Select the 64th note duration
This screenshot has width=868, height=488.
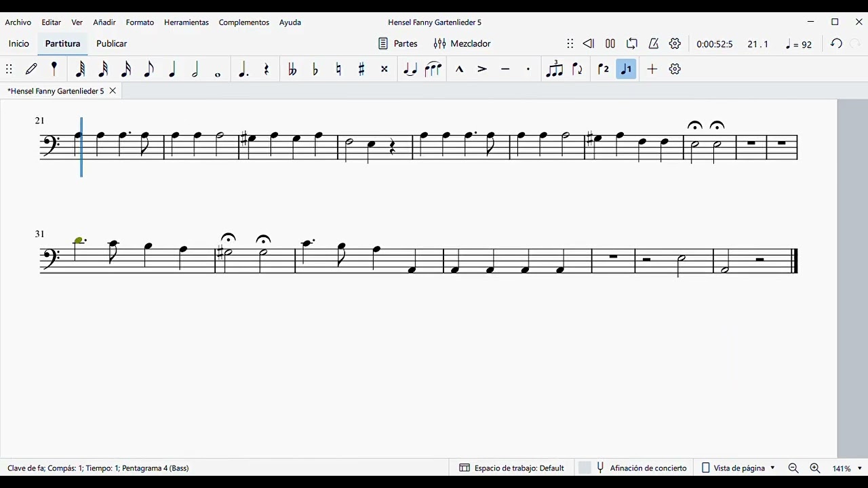80,69
